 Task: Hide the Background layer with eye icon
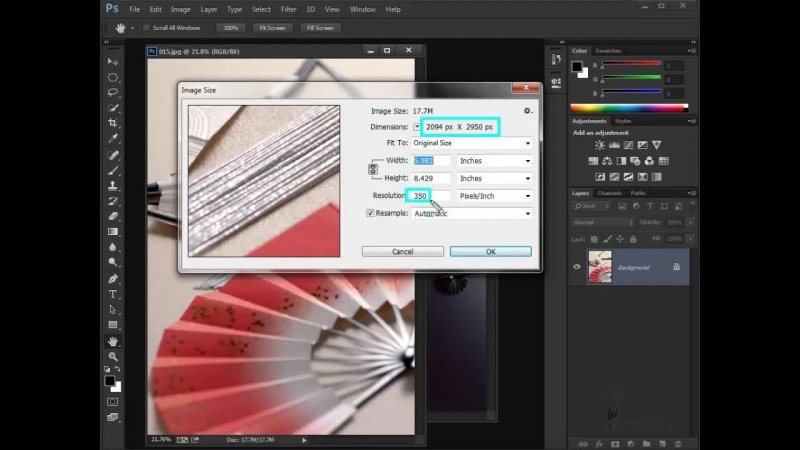coord(578,267)
